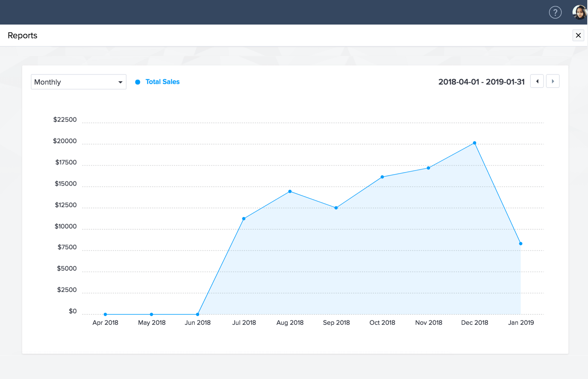Screen dimensions: 588x379
Task: Select the Jul 2018 data point
Action: click(244, 218)
